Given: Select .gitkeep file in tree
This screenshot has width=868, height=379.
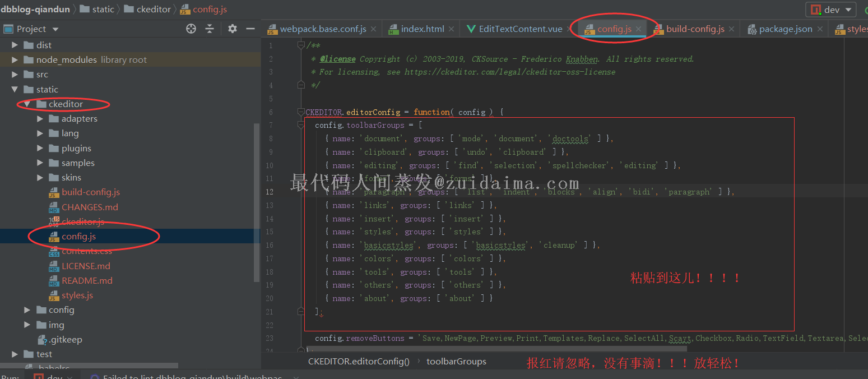Looking at the screenshot, I should 66,339.
